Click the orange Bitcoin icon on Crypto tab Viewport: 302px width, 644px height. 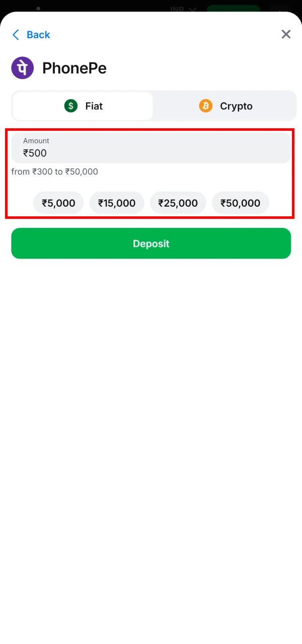tap(205, 106)
